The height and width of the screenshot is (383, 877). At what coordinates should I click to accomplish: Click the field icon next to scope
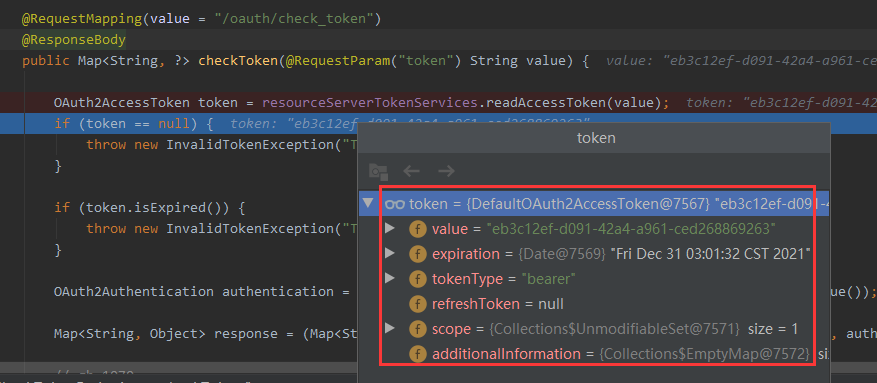click(x=417, y=329)
